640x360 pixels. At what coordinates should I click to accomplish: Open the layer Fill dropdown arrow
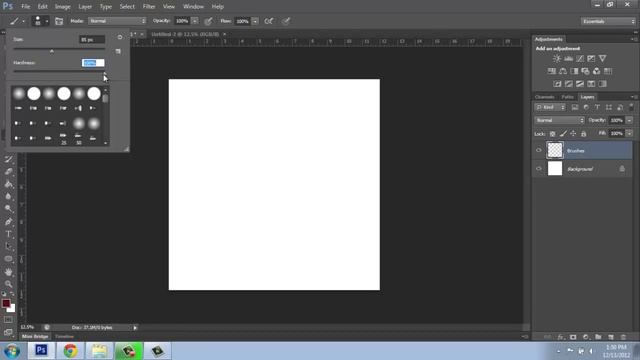(629, 133)
